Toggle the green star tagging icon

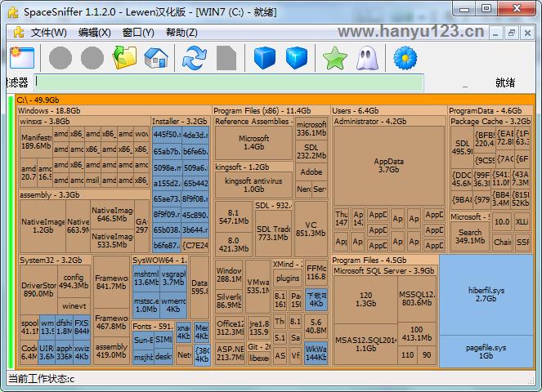tap(334, 58)
